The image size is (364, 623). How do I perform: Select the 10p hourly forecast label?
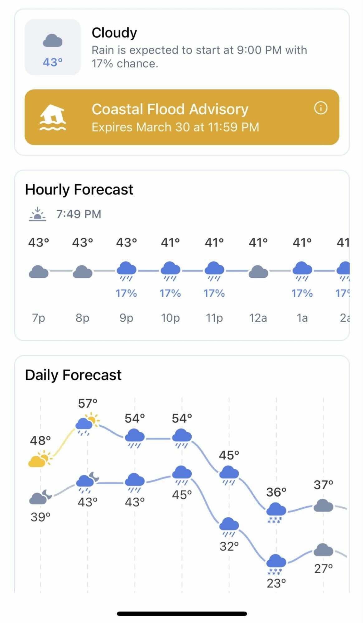[x=170, y=318]
